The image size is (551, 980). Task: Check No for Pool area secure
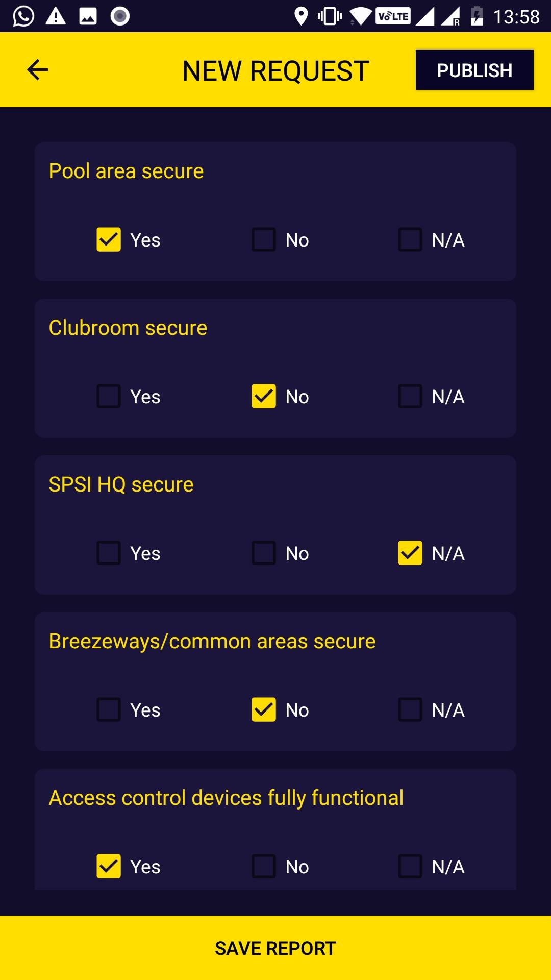pos(264,239)
